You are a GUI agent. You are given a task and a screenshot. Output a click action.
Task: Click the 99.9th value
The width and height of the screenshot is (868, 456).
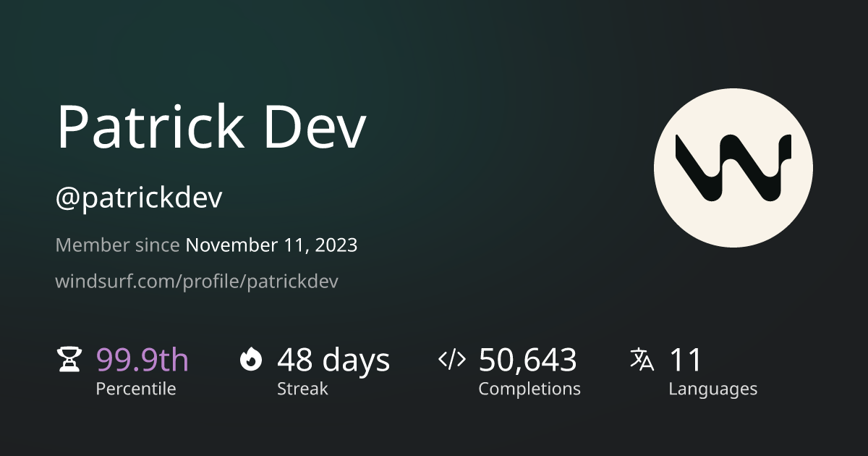pyautogui.click(x=142, y=360)
